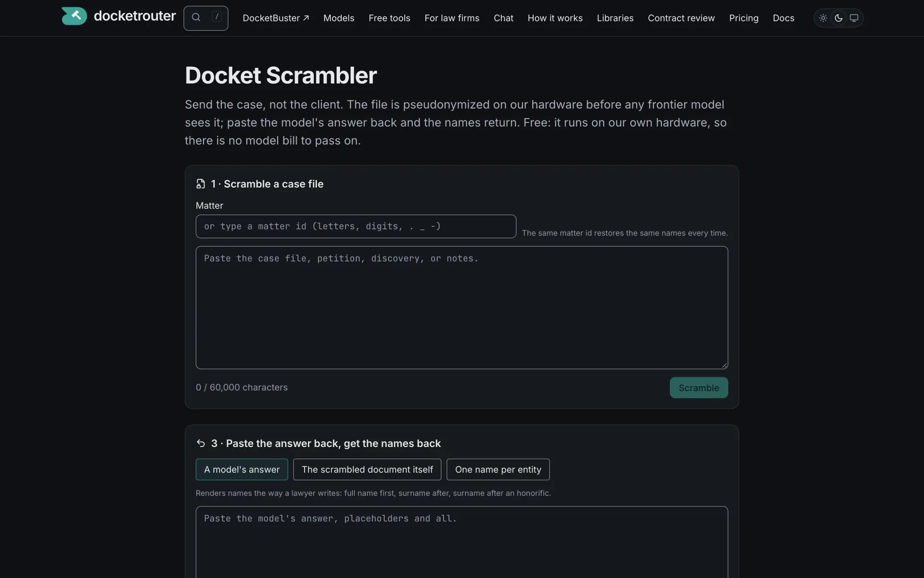Focus the Matter id input field
Screen dimensions: 924x578
tap(356, 226)
